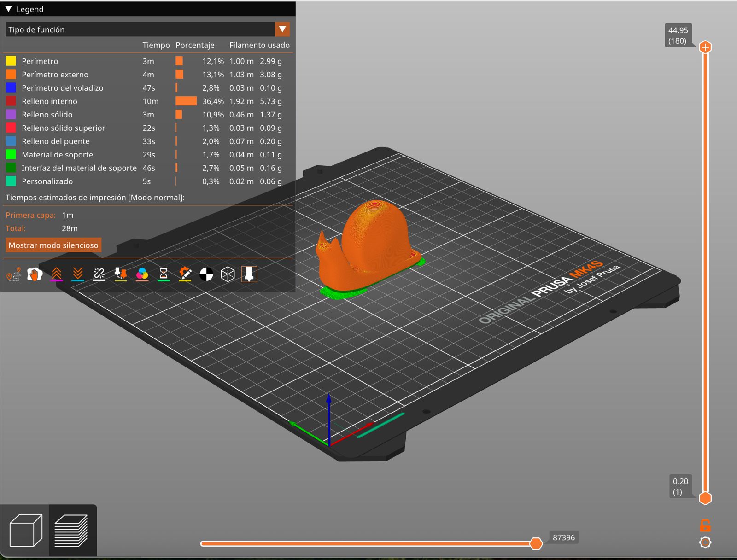
Task: Toggle color changes CMY circles icon
Action: (142, 274)
